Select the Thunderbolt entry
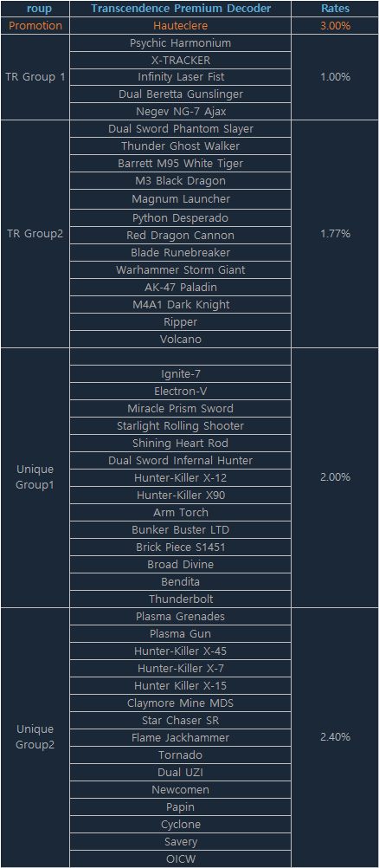Viewport: 379px width, 868px height. point(180,599)
